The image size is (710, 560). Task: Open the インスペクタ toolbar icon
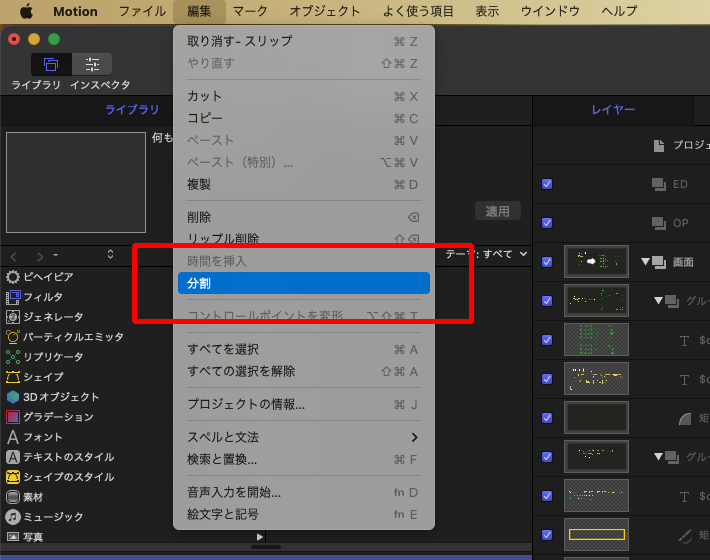[92, 64]
